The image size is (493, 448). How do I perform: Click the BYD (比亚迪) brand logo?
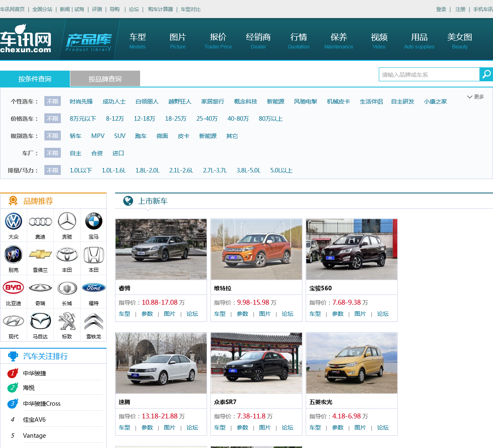[14, 288]
